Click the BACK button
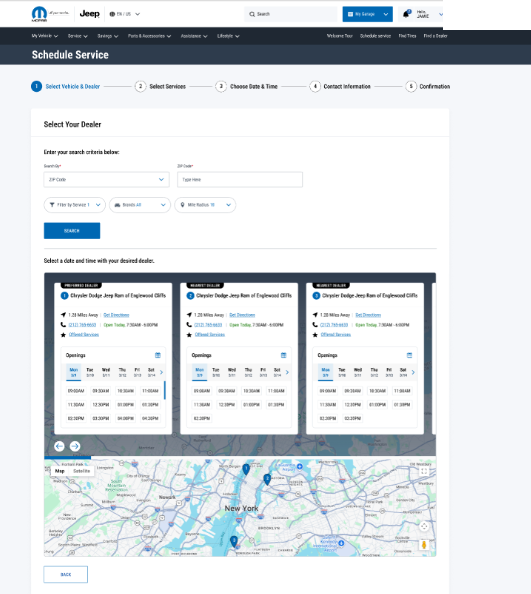The width and height of the screenshot is (531, 594). coord(66,574)
